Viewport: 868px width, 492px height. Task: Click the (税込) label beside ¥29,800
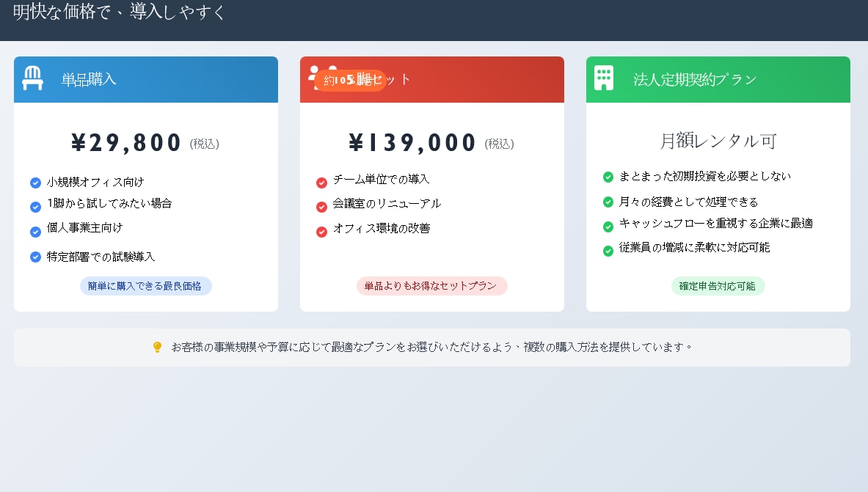pos(204,144)
